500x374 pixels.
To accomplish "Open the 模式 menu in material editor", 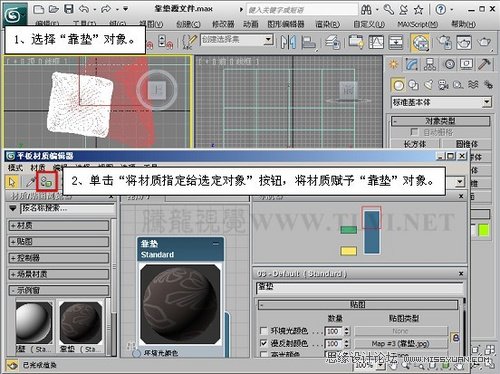I will (15, 167).
